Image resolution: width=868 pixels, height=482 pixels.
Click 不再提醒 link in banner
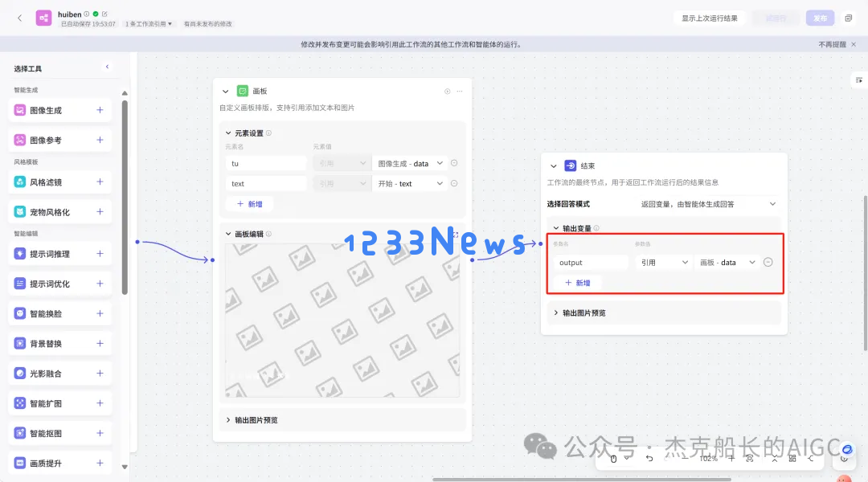832,44
